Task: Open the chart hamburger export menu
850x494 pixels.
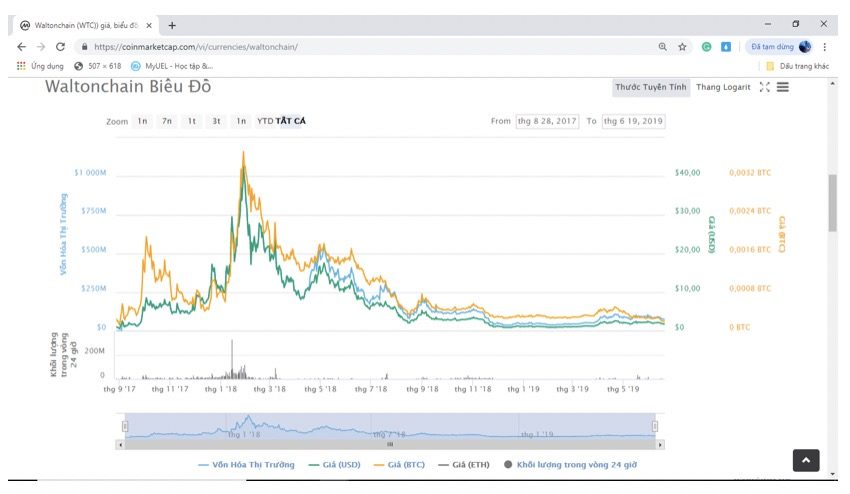Action: click(x=783, y=87)
